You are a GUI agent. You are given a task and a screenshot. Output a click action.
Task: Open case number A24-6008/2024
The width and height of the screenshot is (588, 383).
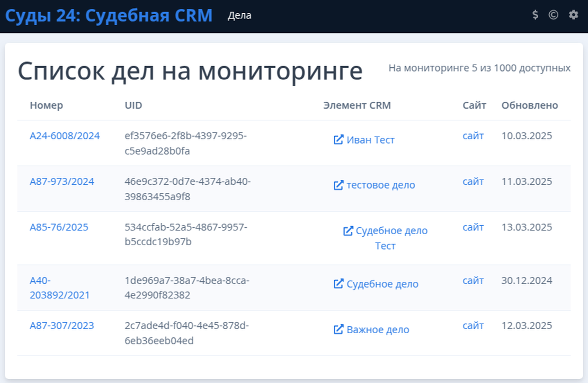[x=65, y=136]
